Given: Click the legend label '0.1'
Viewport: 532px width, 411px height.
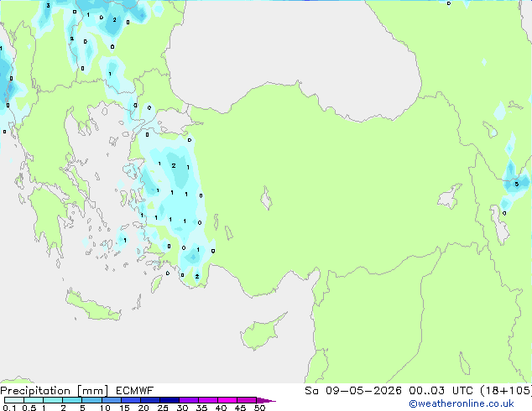Looking at the screenshot, I should (x=9, y=408).
